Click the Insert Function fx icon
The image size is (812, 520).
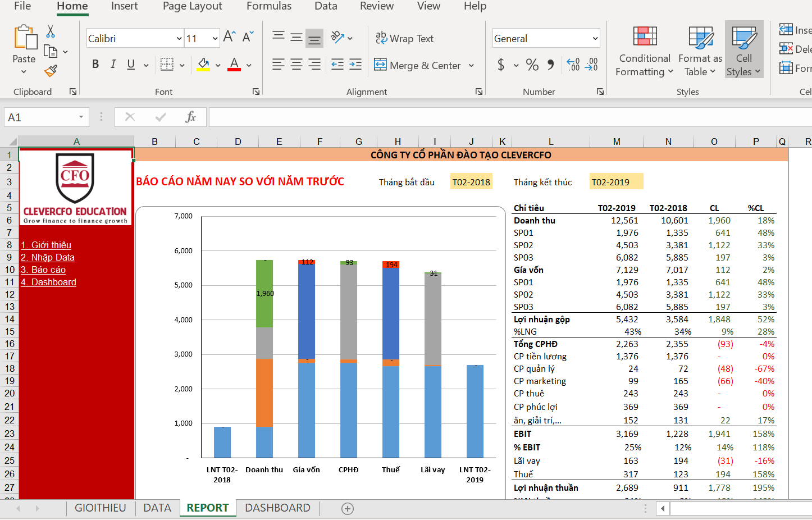click(190, 117)
